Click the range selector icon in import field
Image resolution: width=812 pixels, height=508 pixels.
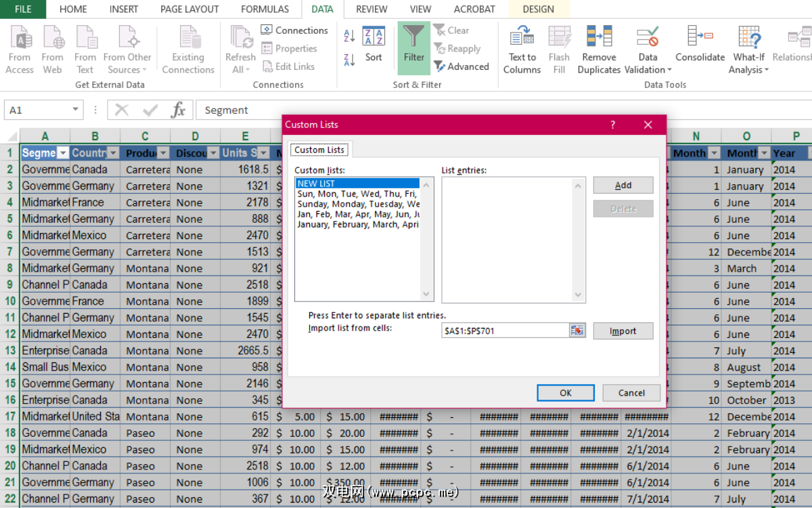pyautogui.click(x=577, y=331)
